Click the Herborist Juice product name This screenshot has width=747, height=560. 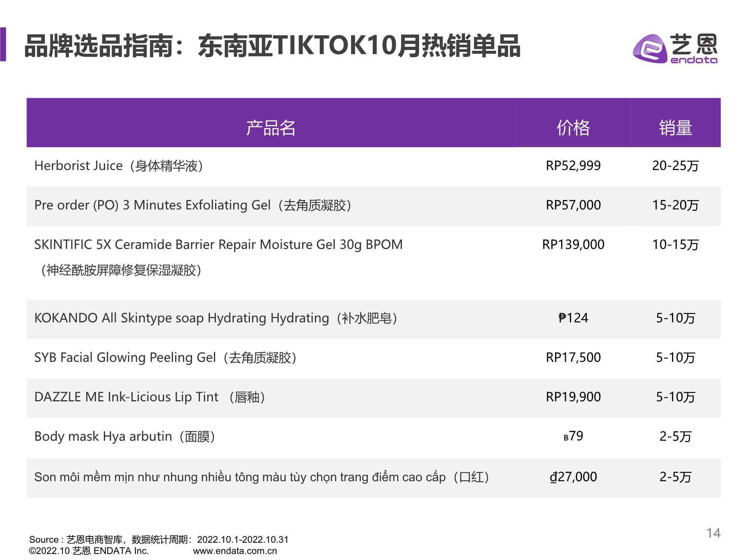click(119, 166)
